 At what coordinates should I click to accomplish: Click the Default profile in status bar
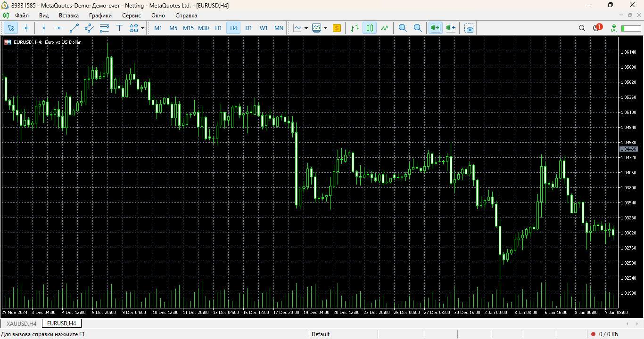point(320,334)
